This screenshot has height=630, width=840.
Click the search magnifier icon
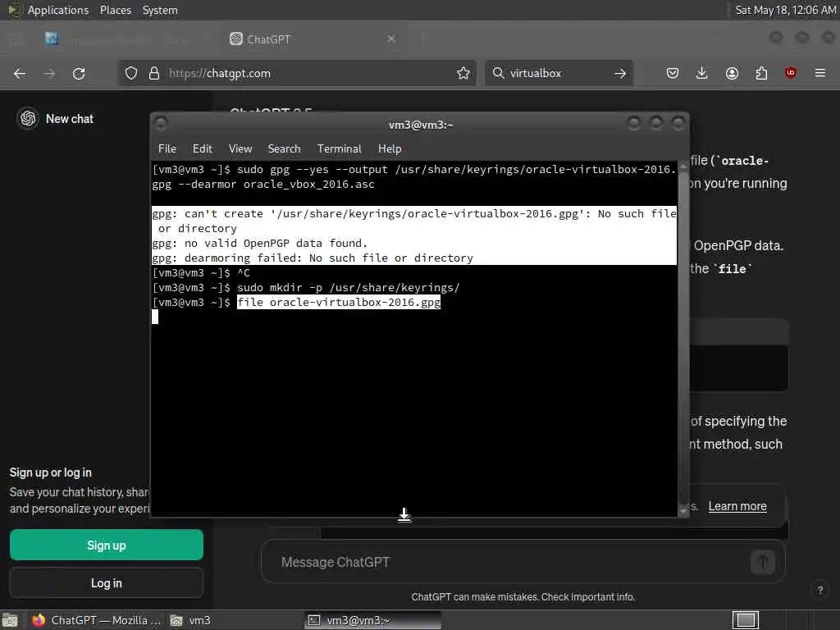[498, 73]
